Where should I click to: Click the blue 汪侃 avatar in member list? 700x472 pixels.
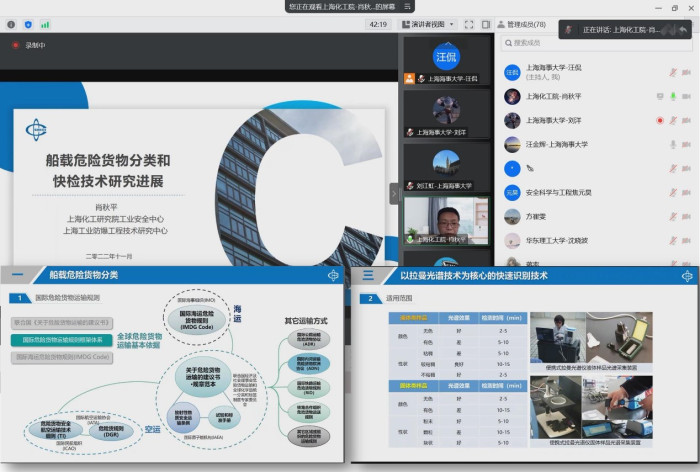point(512,72)
